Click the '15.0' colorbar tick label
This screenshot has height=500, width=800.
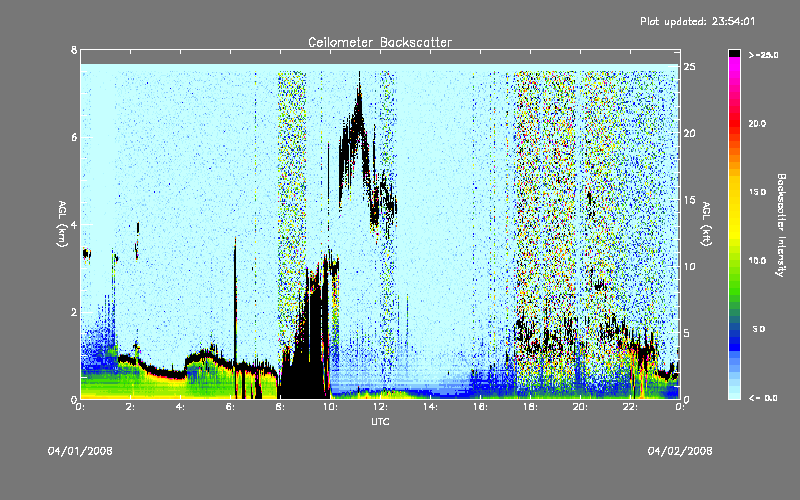click(757, 192)
